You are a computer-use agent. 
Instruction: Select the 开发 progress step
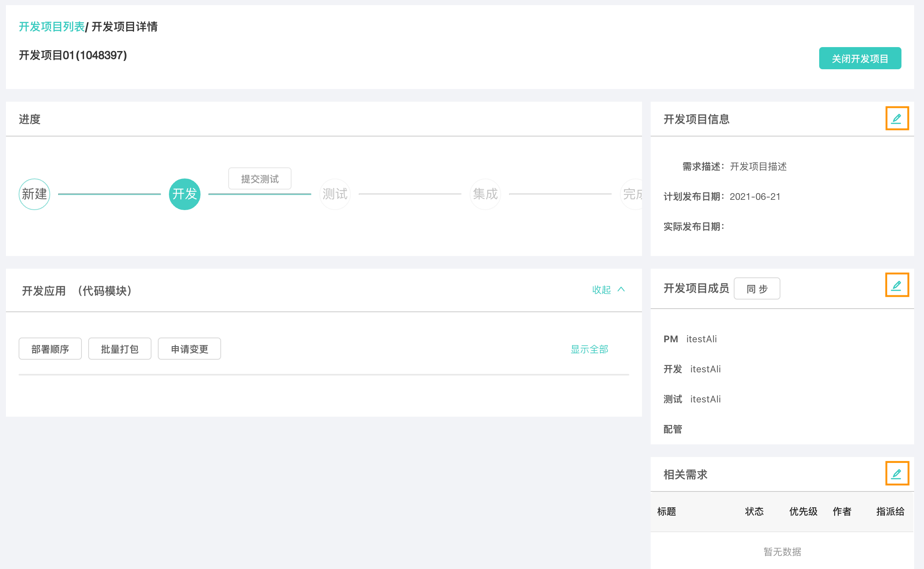coord(185,194)
